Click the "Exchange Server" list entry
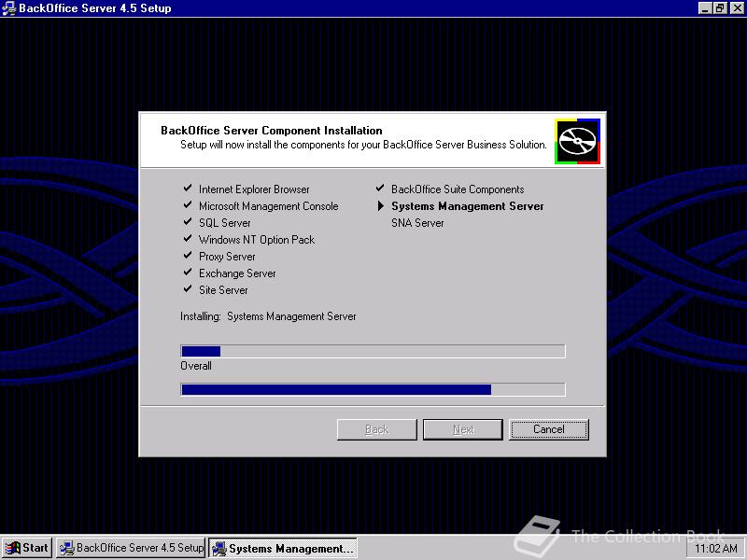 click(237, 273)
